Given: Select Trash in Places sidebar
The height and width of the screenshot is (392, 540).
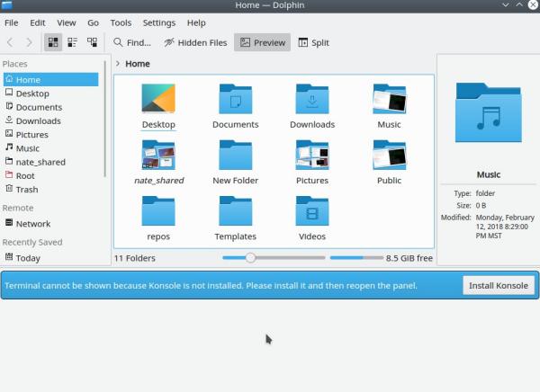Looking at the screenshot, I should 27,190.
